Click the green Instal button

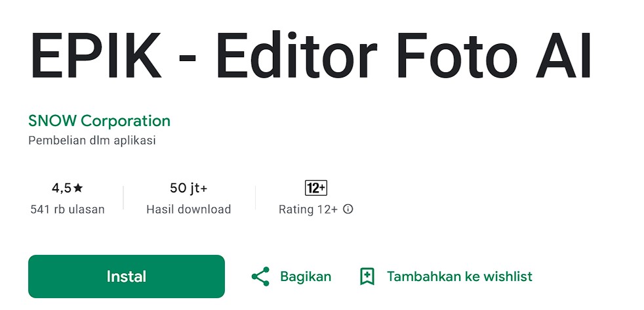coord(126,277)
